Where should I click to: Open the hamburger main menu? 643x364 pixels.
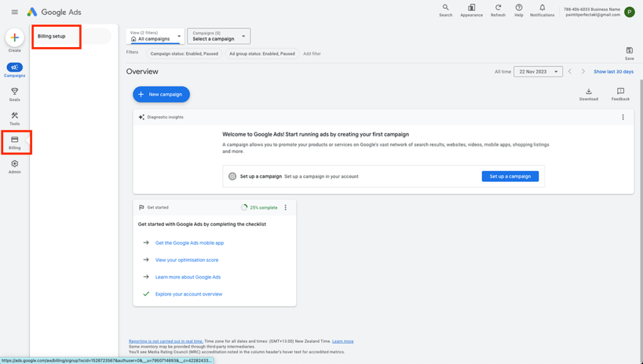point(14,12)
